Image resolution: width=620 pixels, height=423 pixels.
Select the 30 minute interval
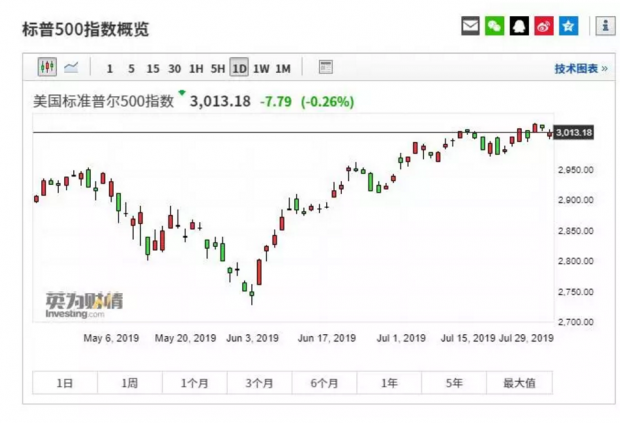point(174,69)
